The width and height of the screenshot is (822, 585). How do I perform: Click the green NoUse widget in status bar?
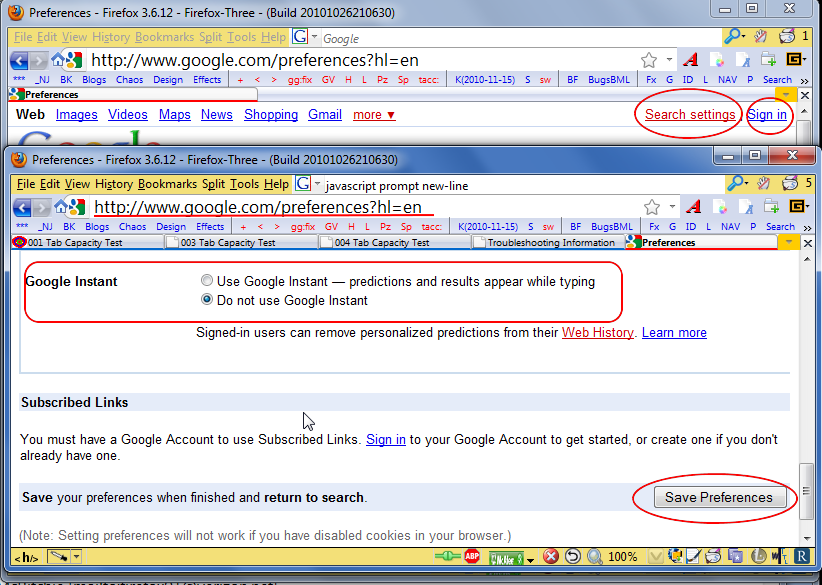(506, 558)
